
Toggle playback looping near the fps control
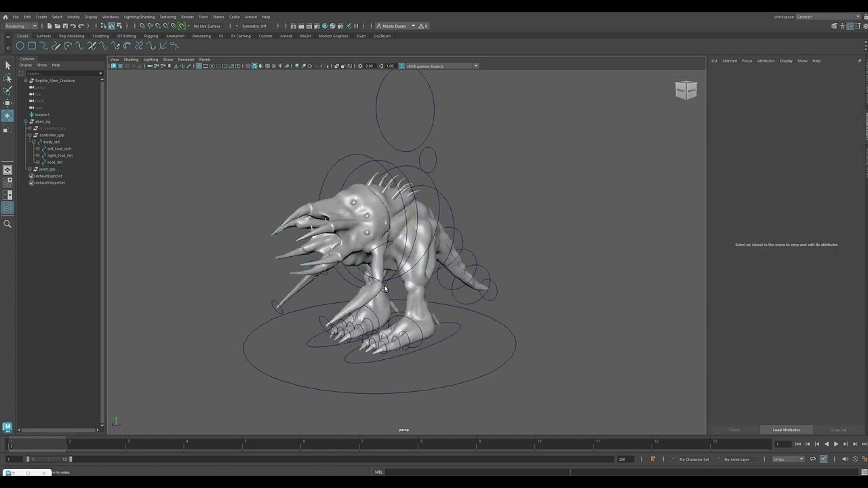tap(812, 459)
